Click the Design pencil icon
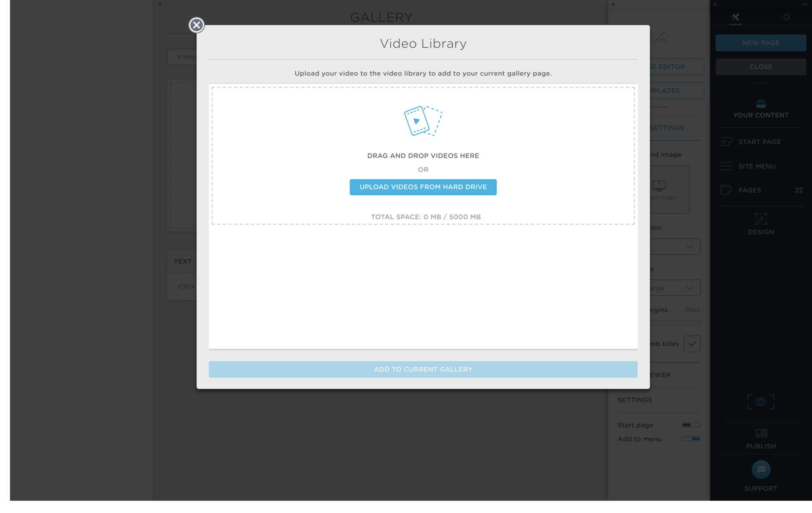812x513 pixels. tap(760, 219)
